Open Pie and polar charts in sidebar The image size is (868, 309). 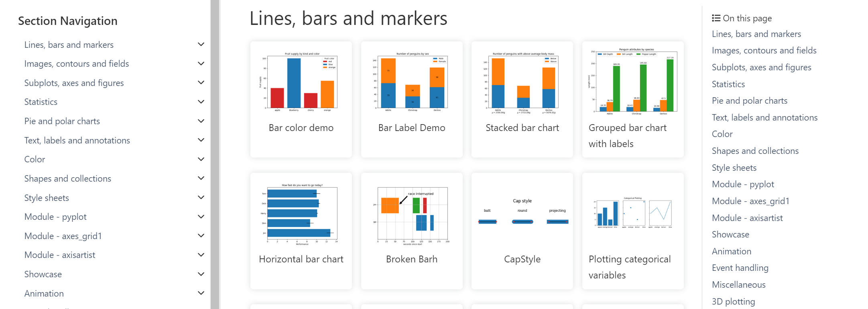(62, 121)
